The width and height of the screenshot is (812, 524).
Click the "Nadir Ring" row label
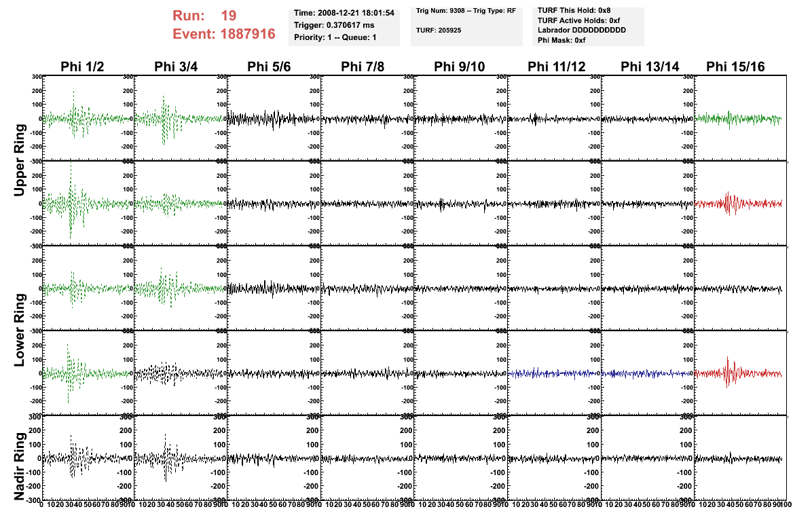[x=19, y=466]
